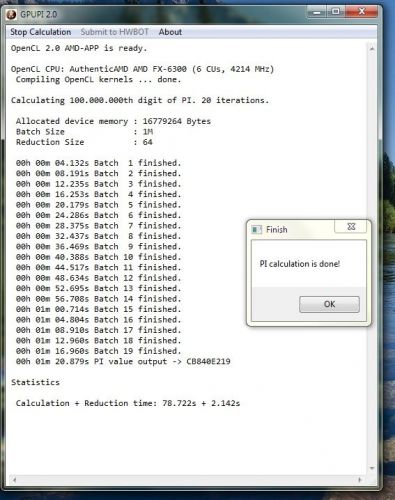
Task: Click the 'Batch 16 finished.' log line
Action: [98, 320]
